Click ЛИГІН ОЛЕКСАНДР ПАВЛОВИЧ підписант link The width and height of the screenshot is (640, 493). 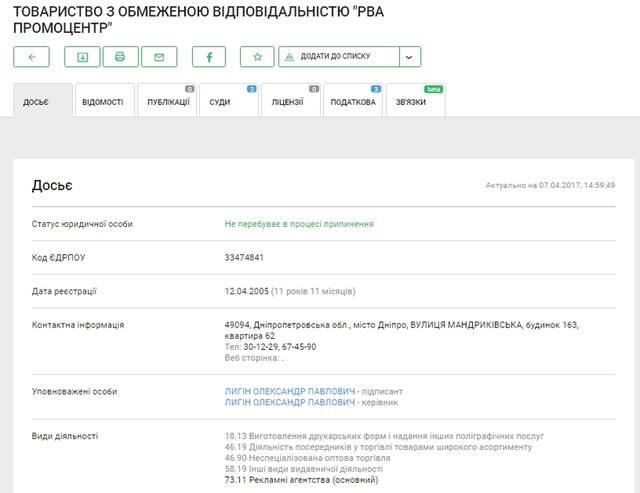coord(290,390)
